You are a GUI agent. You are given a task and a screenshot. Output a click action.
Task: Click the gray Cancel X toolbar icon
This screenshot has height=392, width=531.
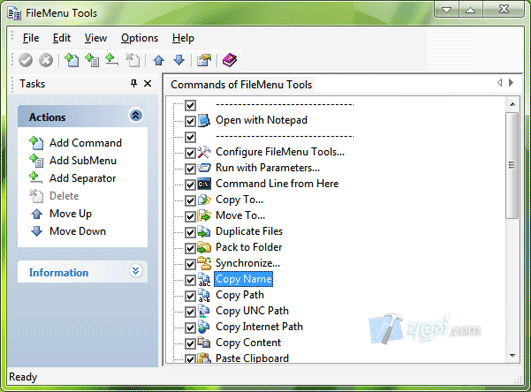click(x=46, y=61)
